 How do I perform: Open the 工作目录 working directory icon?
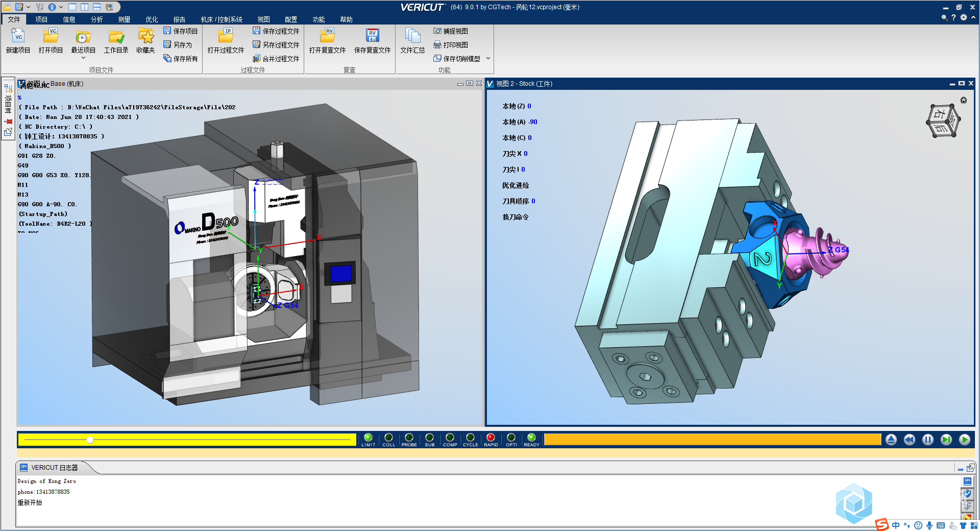coord(116,37)
